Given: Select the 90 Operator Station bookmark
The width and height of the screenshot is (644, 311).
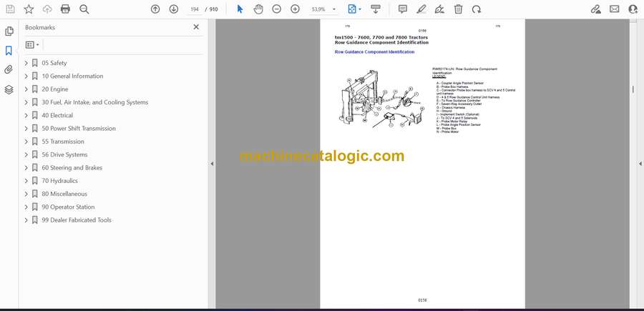Looking at the screenshot, I should [x=68, y=207].
